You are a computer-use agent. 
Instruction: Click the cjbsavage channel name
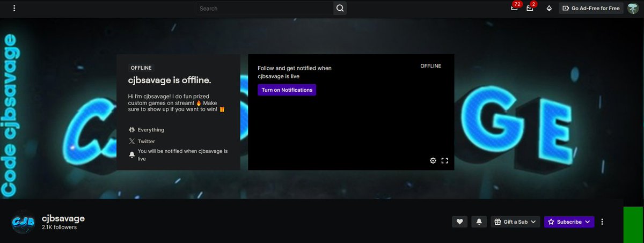[63, 218]
